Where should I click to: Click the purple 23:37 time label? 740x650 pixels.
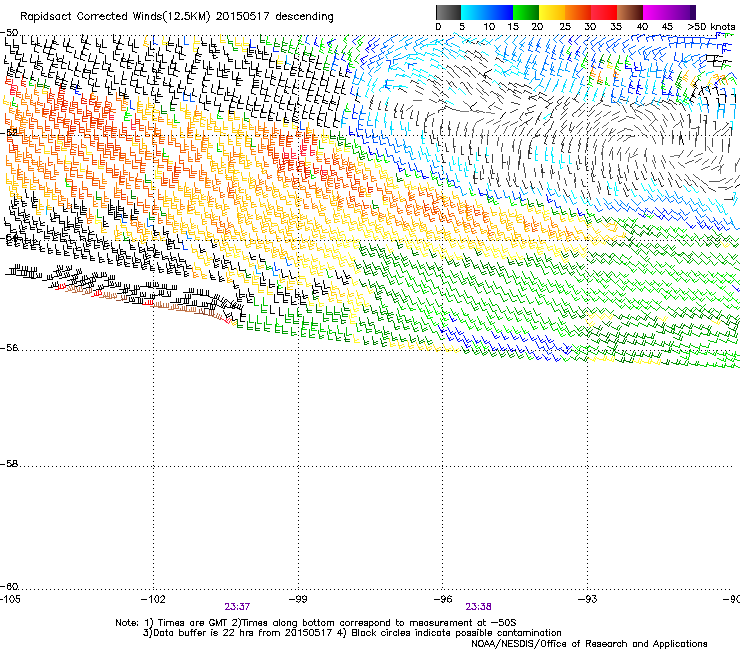tap(237, 607)
